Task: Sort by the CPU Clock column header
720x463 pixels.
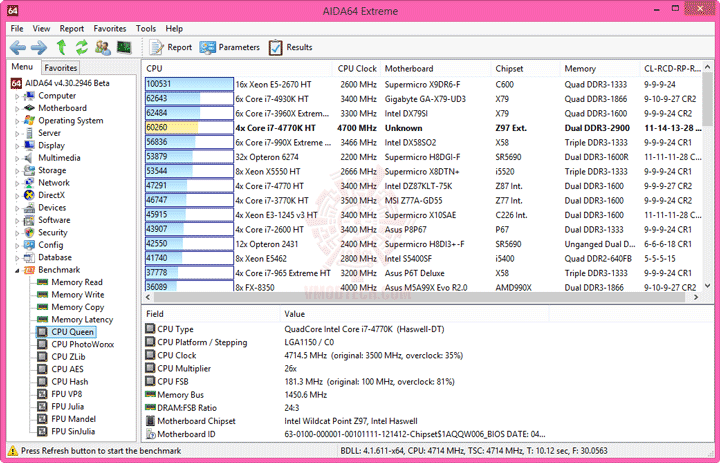Action: [356, 68]
